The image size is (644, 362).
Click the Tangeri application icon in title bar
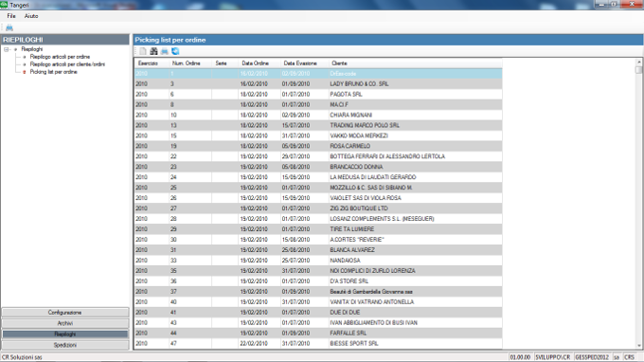point(4,5)
